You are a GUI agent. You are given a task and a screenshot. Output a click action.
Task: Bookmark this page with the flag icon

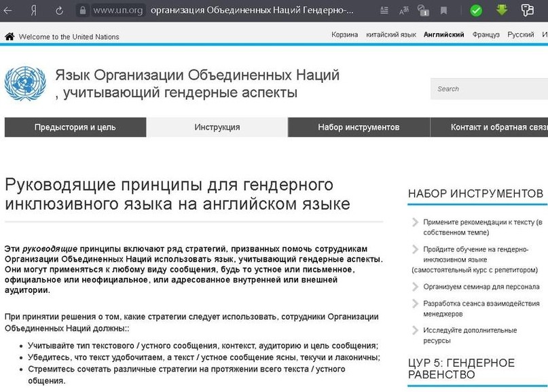[445, 10]
